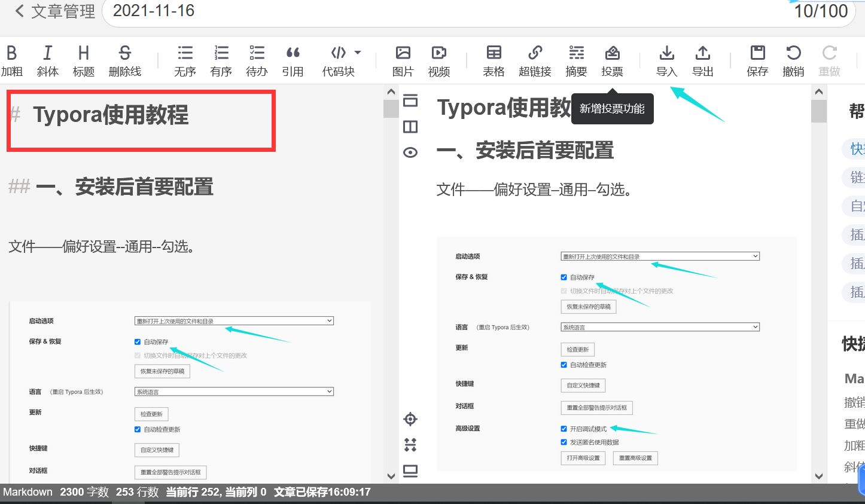Switch to two-column split view icon
The image size is (865, 504).
point(410,127)
